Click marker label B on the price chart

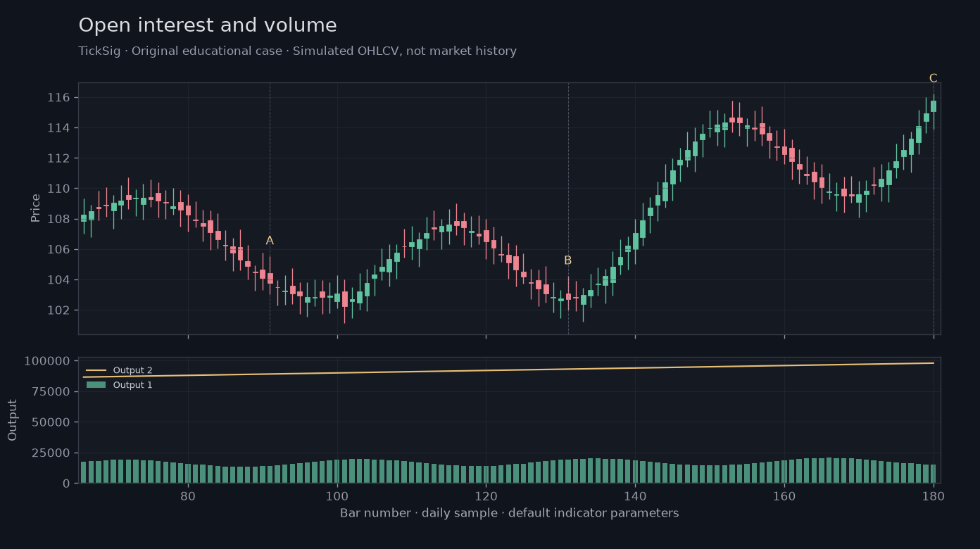[x=567, y=260]
